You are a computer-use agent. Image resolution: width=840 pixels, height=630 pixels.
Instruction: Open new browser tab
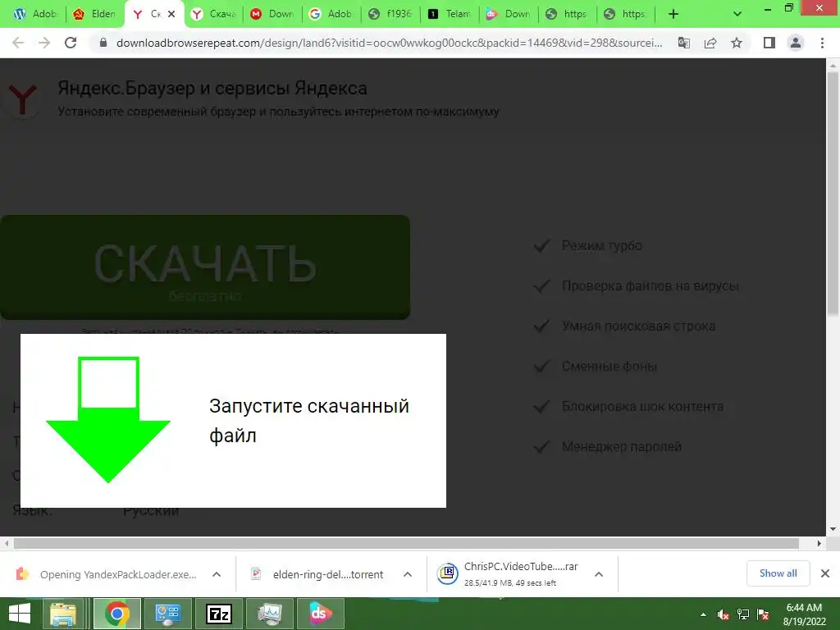pyautogui.click(x=673, y=14)
